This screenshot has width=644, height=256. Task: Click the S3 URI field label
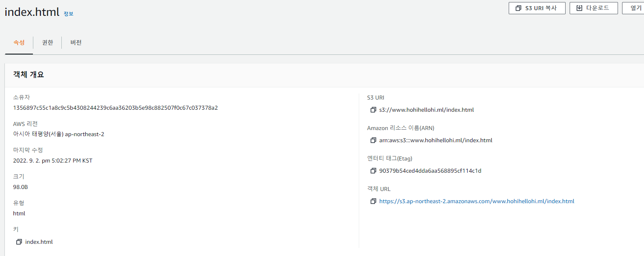pyautogui.click(x=375, y=98)
